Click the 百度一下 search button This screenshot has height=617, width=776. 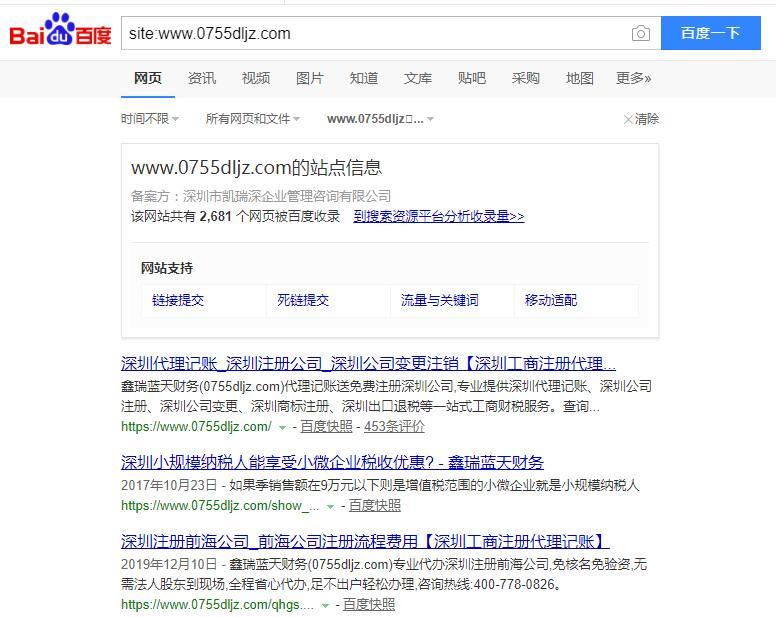(x=711, y=33)
